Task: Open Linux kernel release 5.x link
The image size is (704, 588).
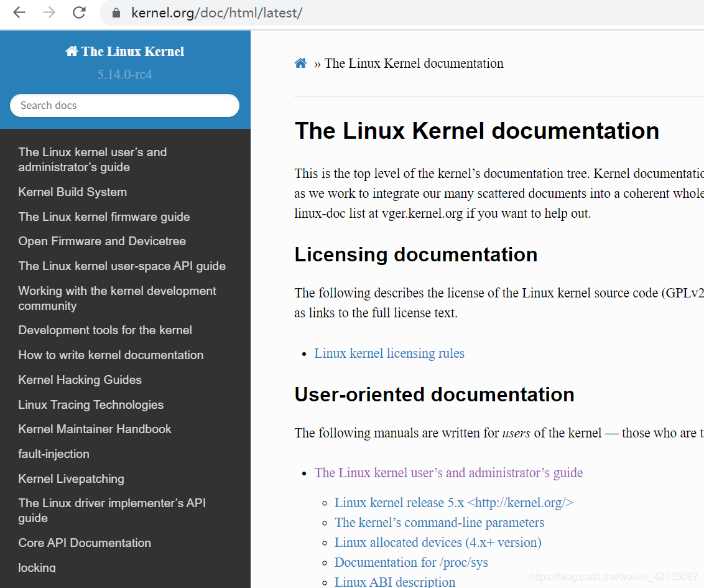Action: 454,502
